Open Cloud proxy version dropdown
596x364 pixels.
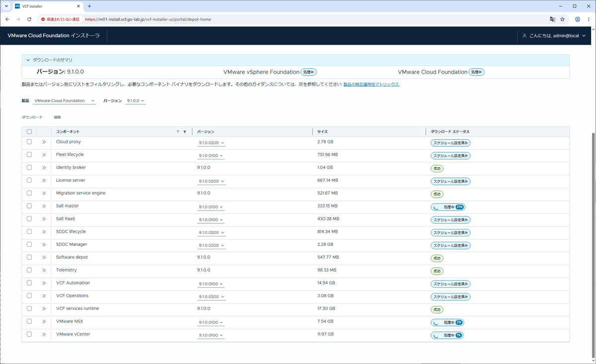[x=212, y=143]
